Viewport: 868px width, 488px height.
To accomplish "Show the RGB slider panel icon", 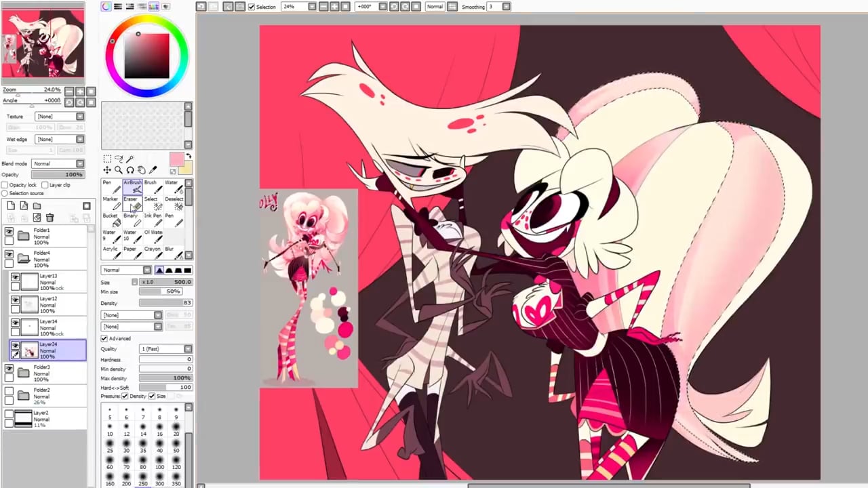I will (118, 7).
